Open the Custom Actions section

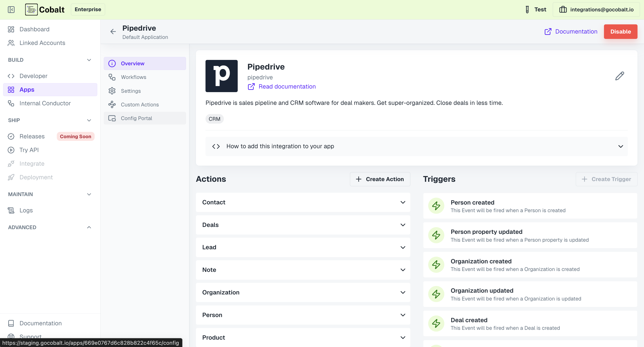click(140, 104)
